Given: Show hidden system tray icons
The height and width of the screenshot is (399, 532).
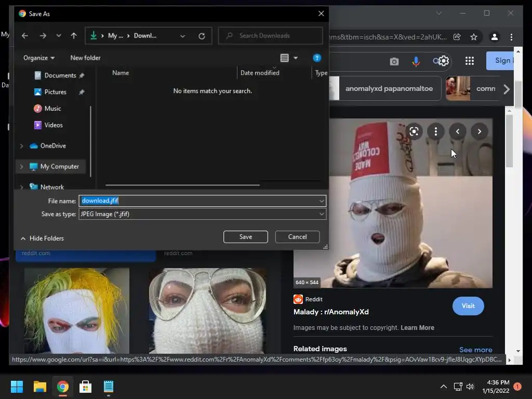Looking at the screenshot, I should [x=444, y=387].
